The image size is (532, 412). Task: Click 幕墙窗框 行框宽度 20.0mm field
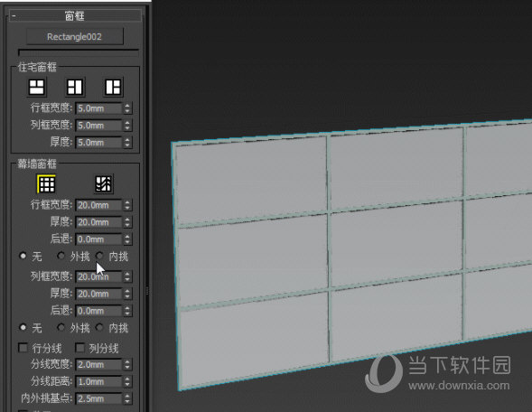tap(98, 205)
